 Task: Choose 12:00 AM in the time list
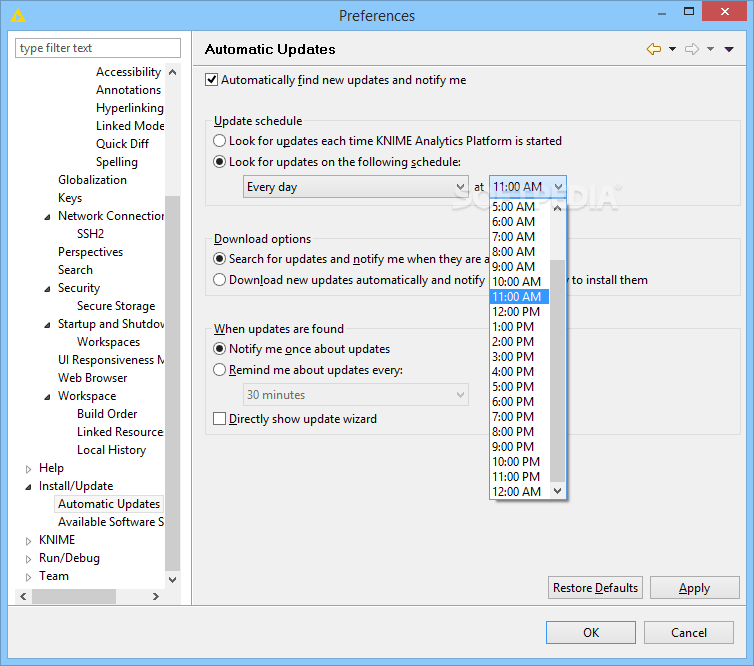tap(519, 491)
